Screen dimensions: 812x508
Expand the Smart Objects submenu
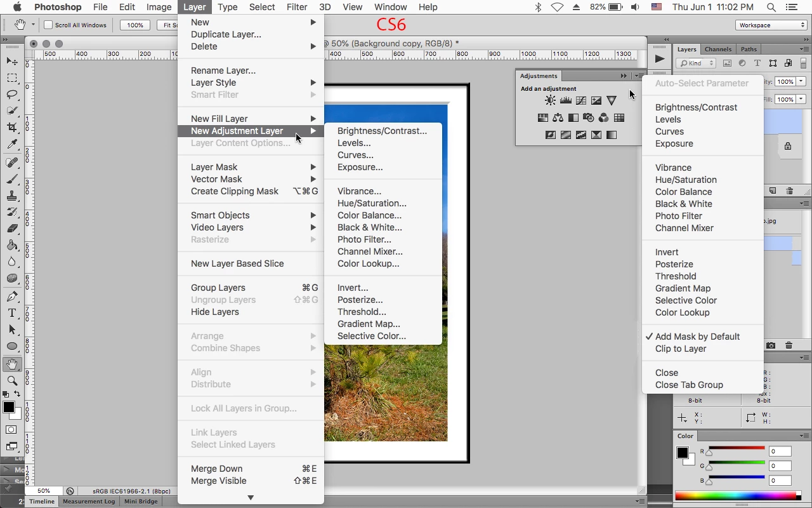(251, 215)
